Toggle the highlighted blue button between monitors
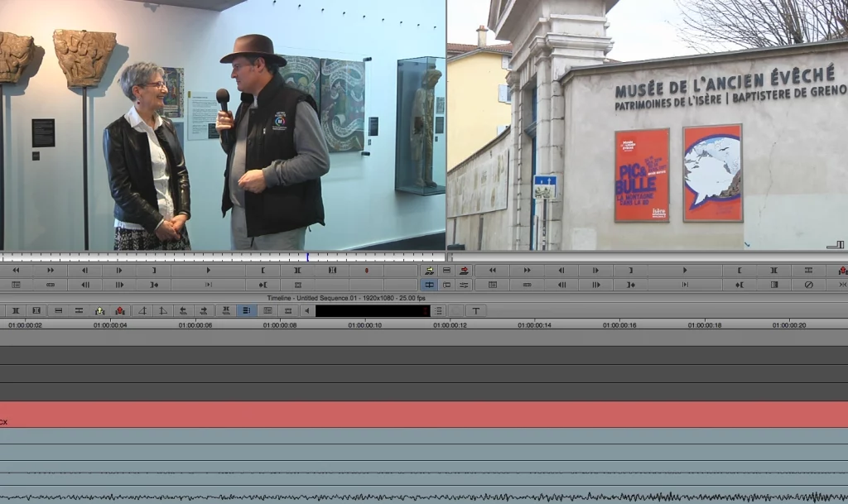Image resolution: width=848 pixels, height=504 pixels. [429, 285]
